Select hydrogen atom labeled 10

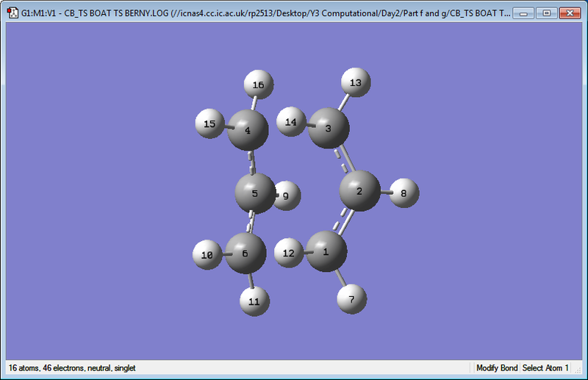(207, 255)
